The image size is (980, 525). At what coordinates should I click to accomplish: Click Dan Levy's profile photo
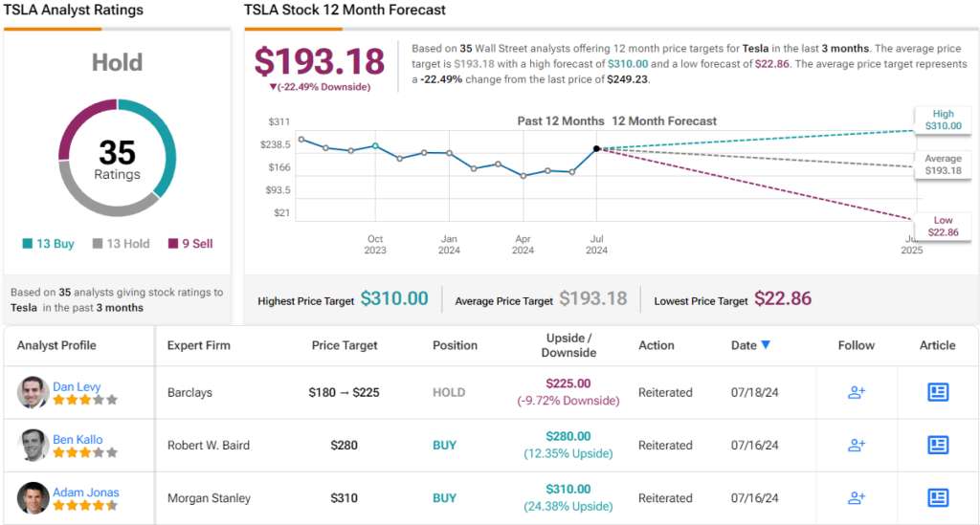click(33, 392)
